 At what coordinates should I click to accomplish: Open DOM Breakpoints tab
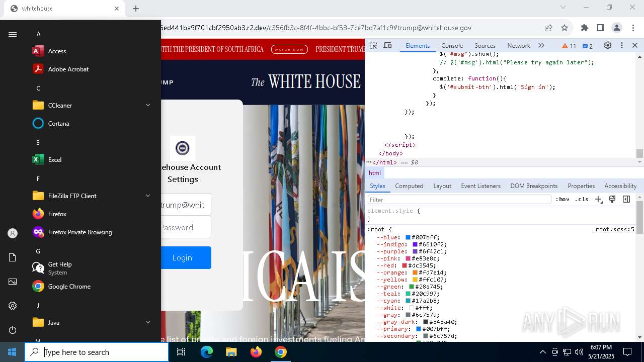pos(534,186)
